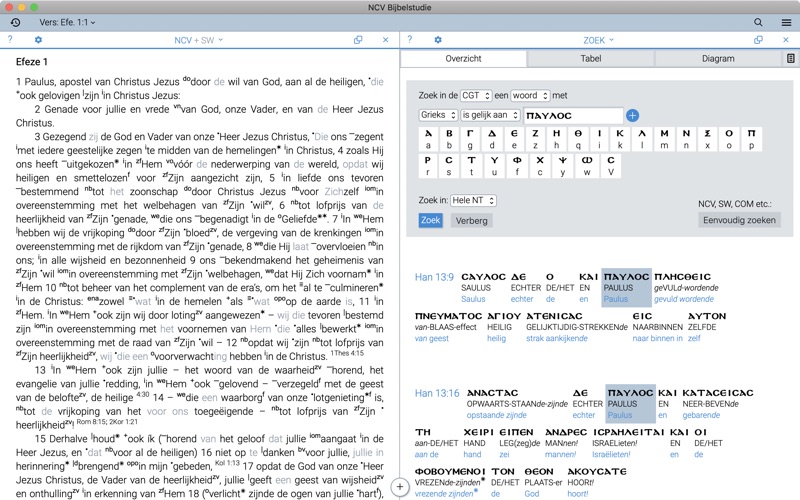
Task: Open the Han 13:16 verse link
Action: [x=437, y=393]
